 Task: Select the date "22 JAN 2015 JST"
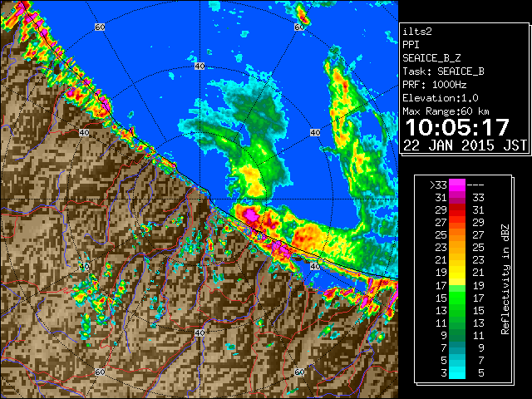pyautogui.click(x=465, y=145)
